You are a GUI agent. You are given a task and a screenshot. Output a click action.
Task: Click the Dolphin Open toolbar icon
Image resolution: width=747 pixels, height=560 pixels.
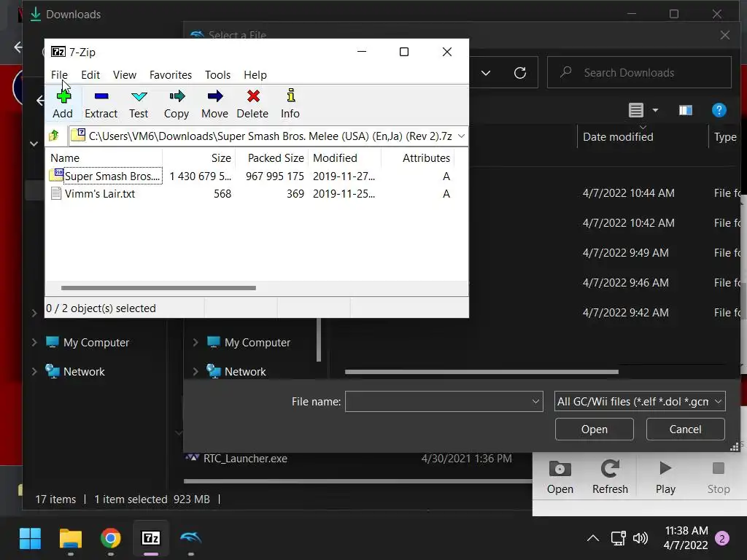point(560,478)
